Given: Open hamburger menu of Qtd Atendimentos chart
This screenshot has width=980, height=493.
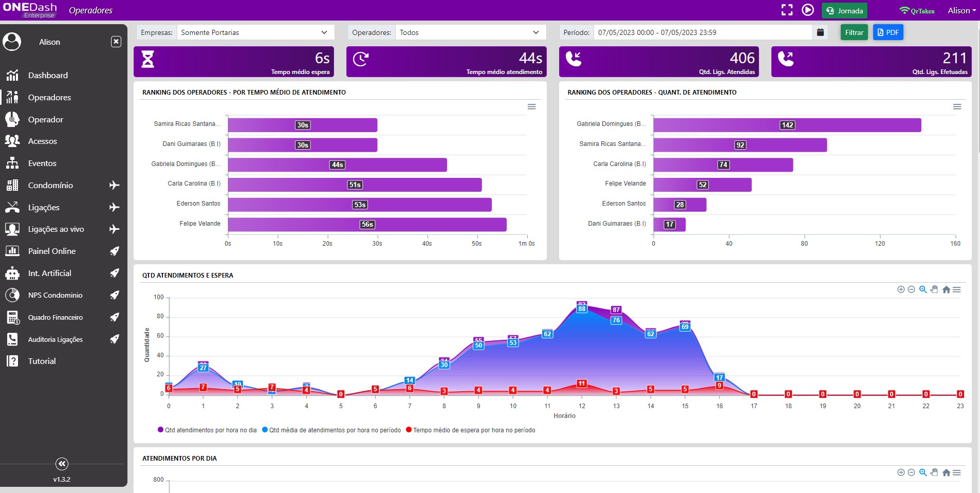Looking at the screenshot, I should 956,289.
